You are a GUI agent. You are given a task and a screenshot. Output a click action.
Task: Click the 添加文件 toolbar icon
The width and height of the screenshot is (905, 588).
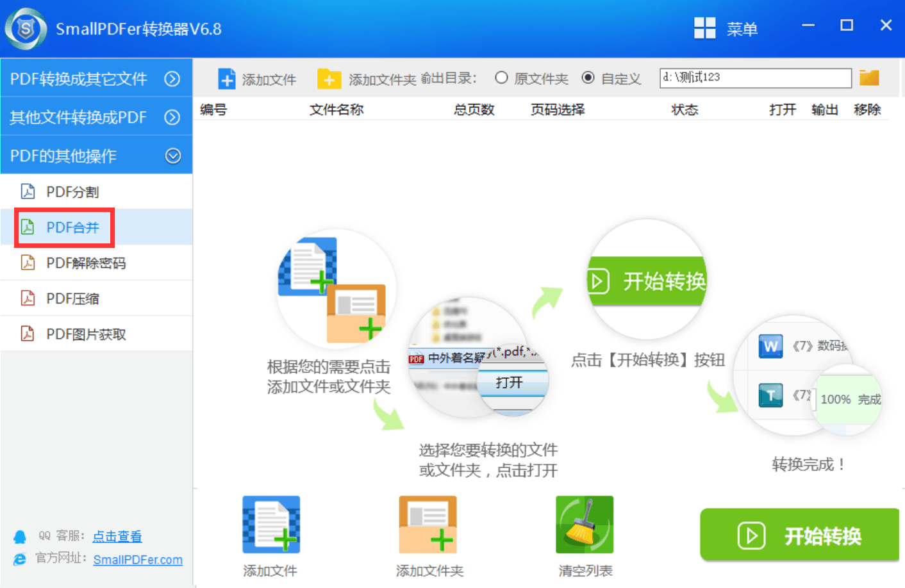(227, 78)
